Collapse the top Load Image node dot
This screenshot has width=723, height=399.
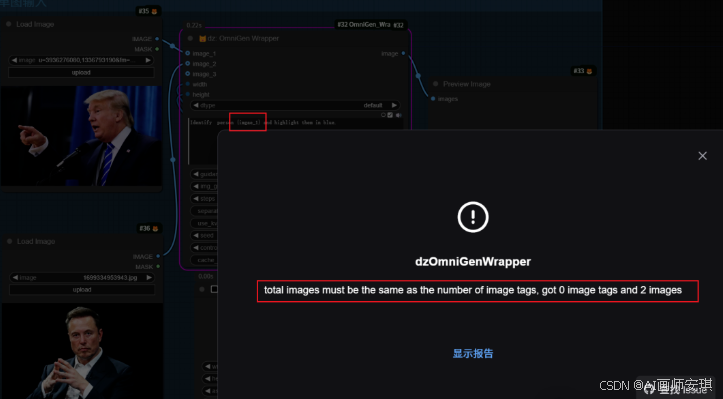(x=9, y=24)
